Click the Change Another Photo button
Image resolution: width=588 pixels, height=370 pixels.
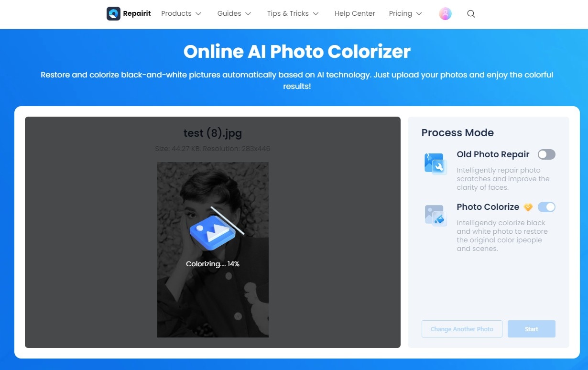click(462, 329)
